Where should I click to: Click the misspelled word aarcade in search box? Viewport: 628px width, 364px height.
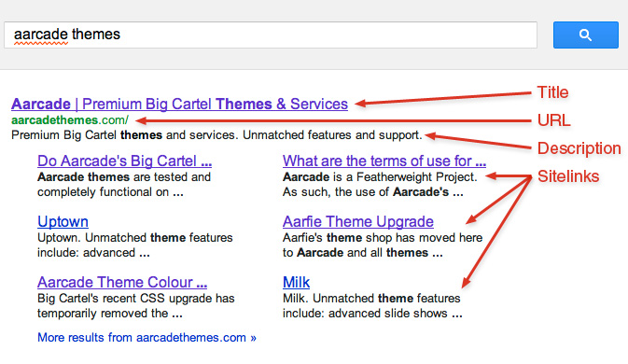[x=41, y=35]
